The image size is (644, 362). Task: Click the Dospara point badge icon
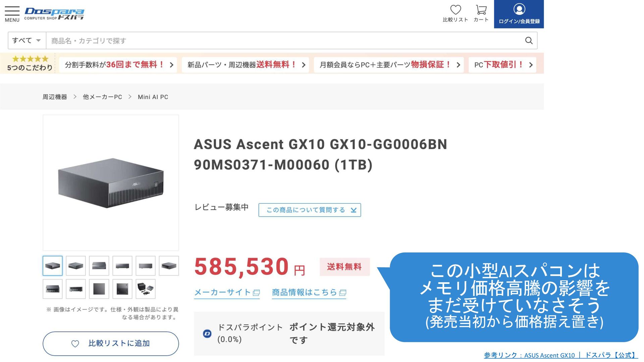[207, 334]
